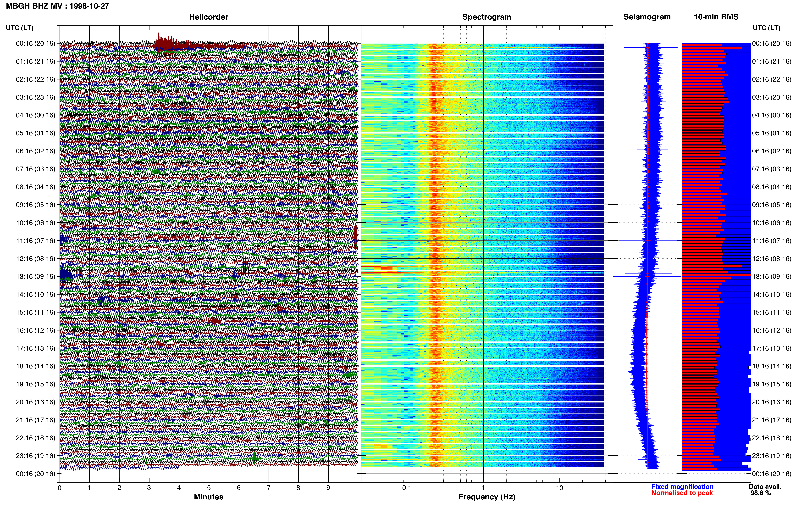This screenshot has height=508, width=812.
Task: Click the right-axis time label '06:16 (02:16)'
Action: click(x=772, y=151)
